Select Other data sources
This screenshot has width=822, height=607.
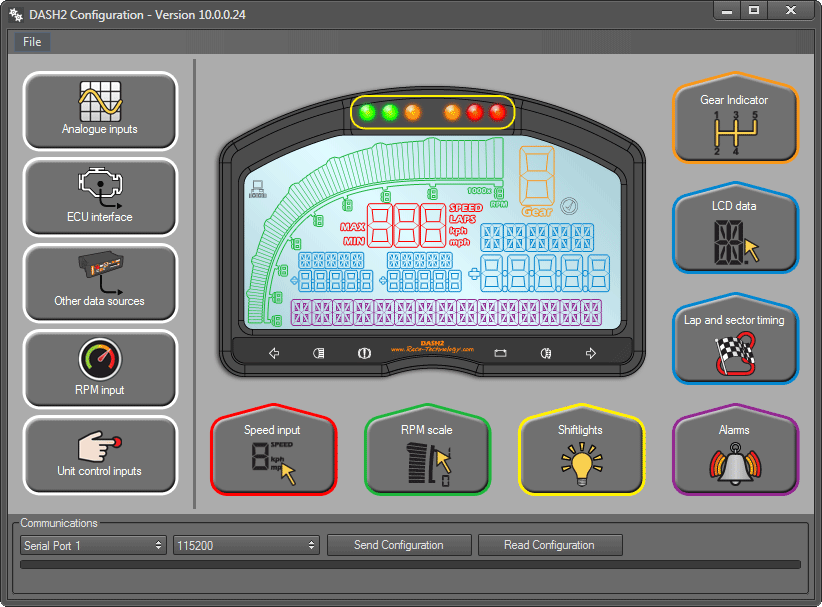coord(100,283)
